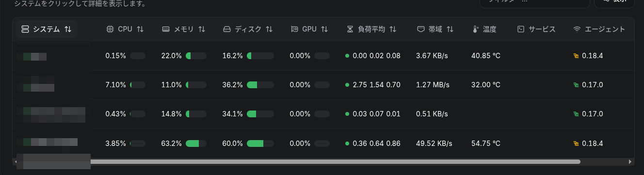Select agent version 0.18.4 in 49.52 KB/s row
This screenshot has height=175, width=644.
click(593, 143)
